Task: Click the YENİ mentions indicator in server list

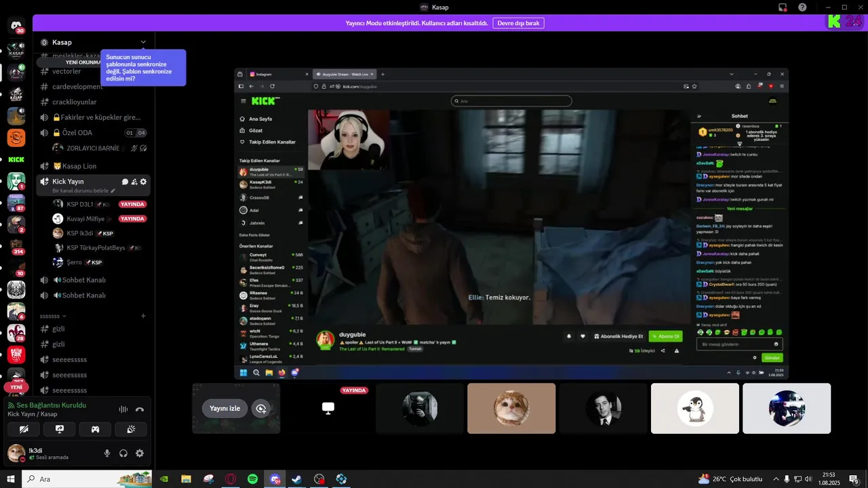Action: pyautogui.click(x=16, y=388)
